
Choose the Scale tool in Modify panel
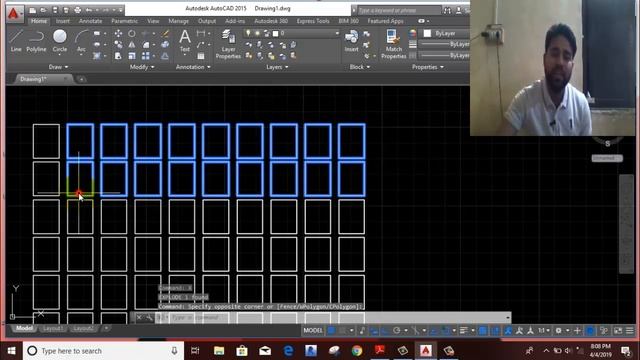[132, 56]
